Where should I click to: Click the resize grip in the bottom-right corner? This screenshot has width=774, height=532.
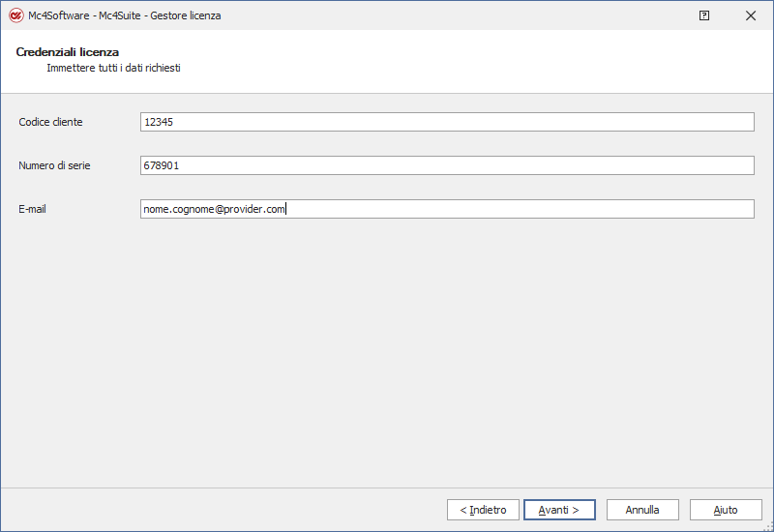(x=767, y=525)
